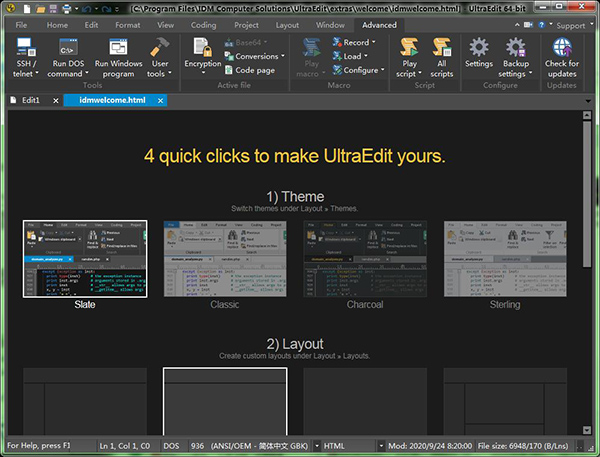
Task: Open encoding dropdown in status bar
Action: (x=317, y=446)
